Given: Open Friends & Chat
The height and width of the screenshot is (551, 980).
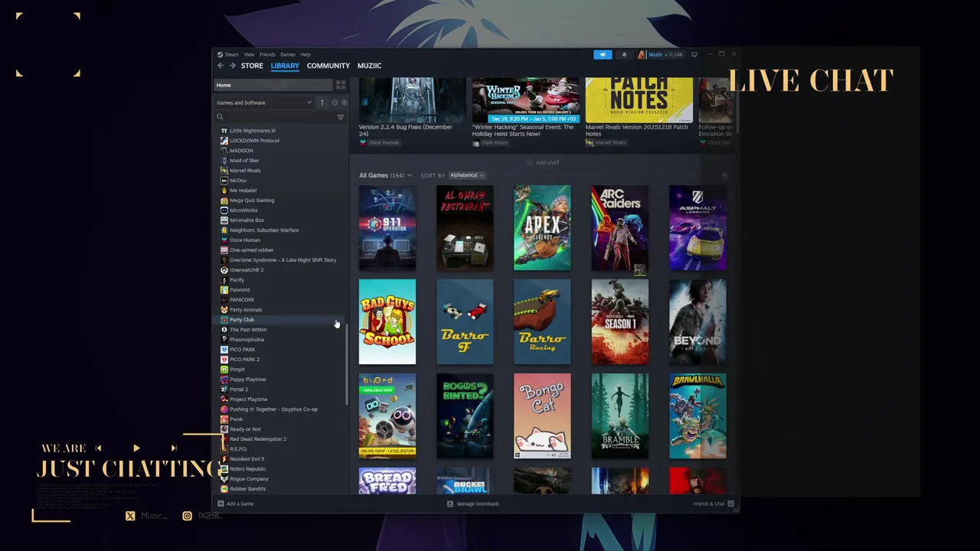Looking at the screenshot, I should coord(713,504).
